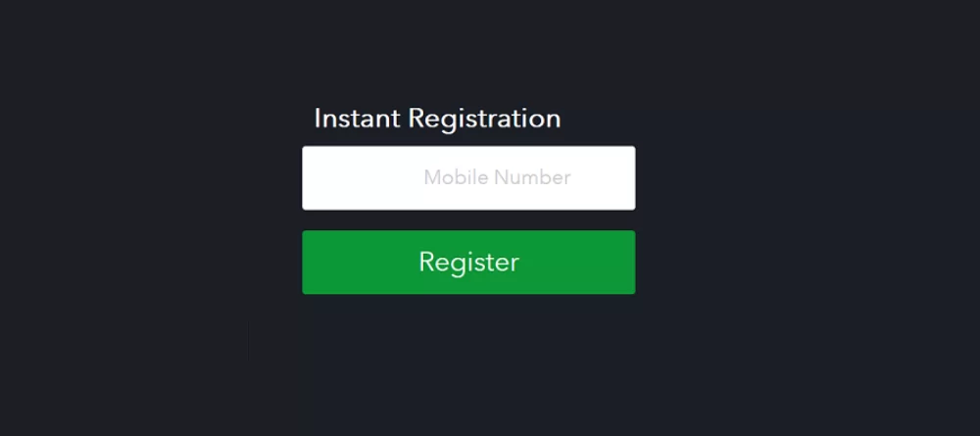Focus the Mobile Number text box
Viewport: 980px width, 436px height.
468,178
